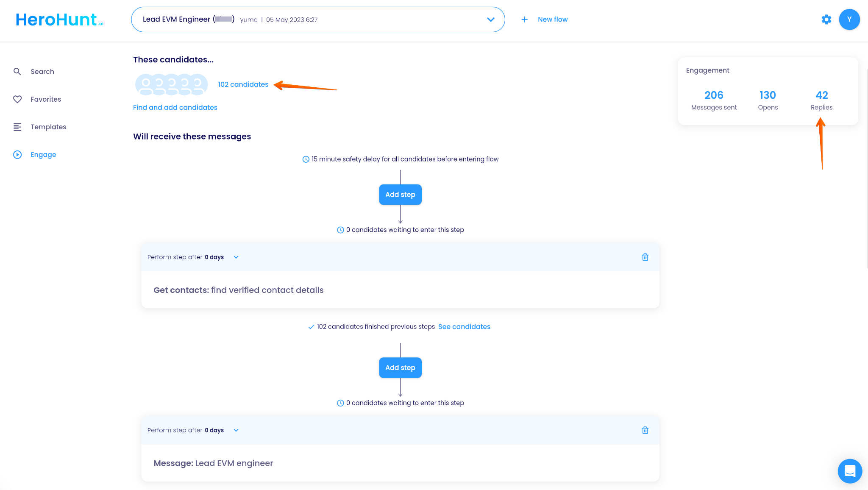Select Engage in sidebar
The height and width of the screenshot is (490, 868).
[x=43, y=155]
